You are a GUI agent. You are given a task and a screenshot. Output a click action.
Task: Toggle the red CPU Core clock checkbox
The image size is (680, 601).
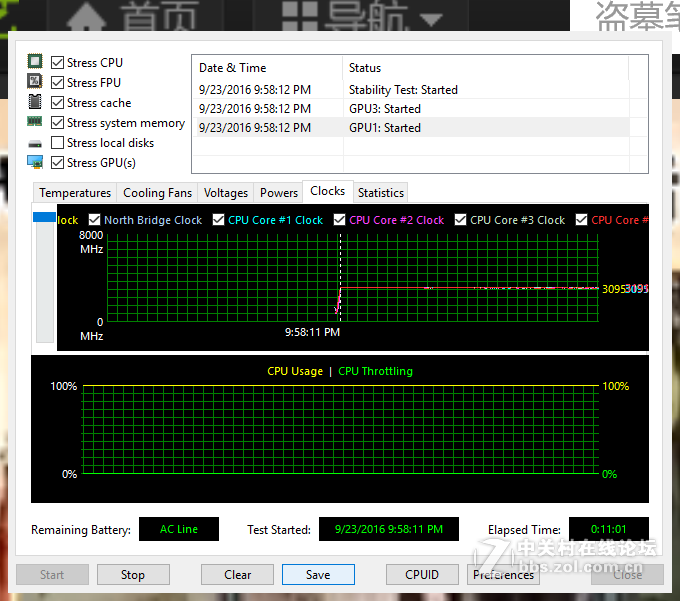point(582,220)
